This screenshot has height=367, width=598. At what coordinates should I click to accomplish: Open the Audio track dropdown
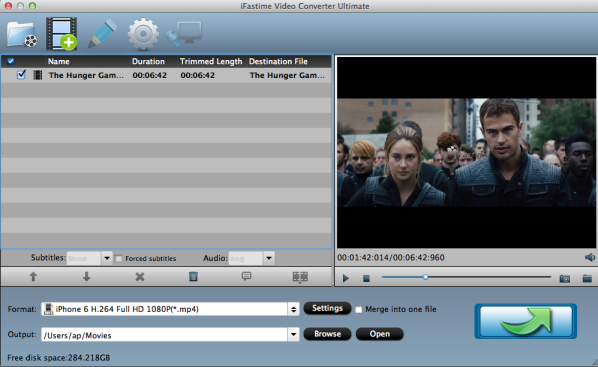click(269, 258)
